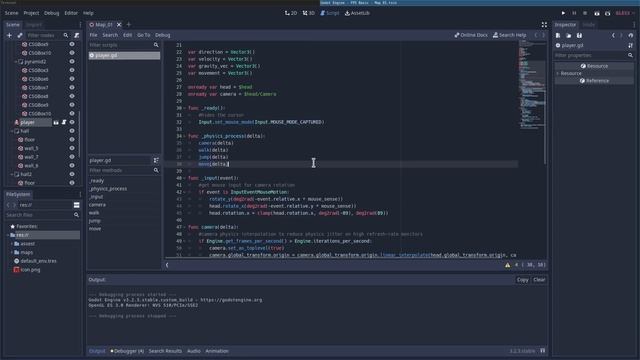
Task: Open Inspector object history icon
Action: coord(631,36)
